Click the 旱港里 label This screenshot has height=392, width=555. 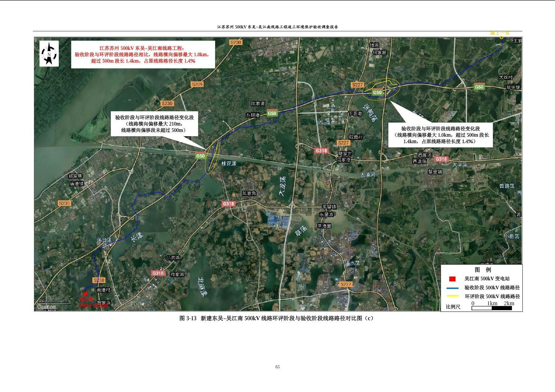click(x=324, y=226)
